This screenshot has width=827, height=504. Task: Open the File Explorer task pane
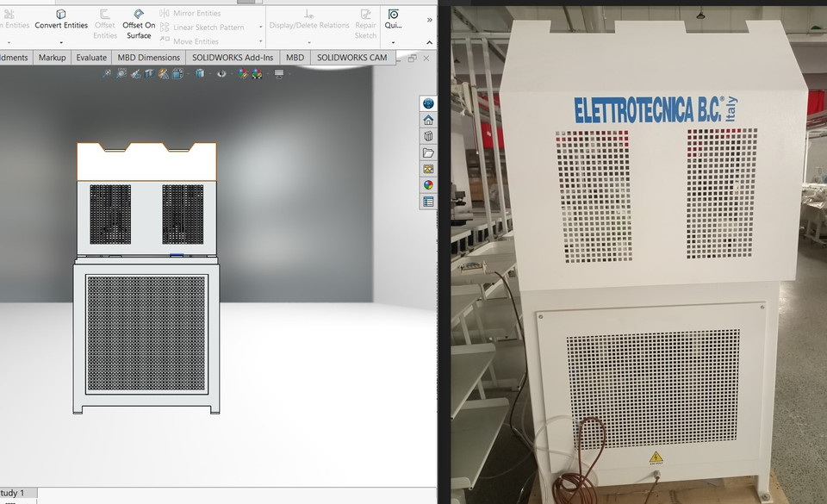pyautogui.click(x=428, y=153)
